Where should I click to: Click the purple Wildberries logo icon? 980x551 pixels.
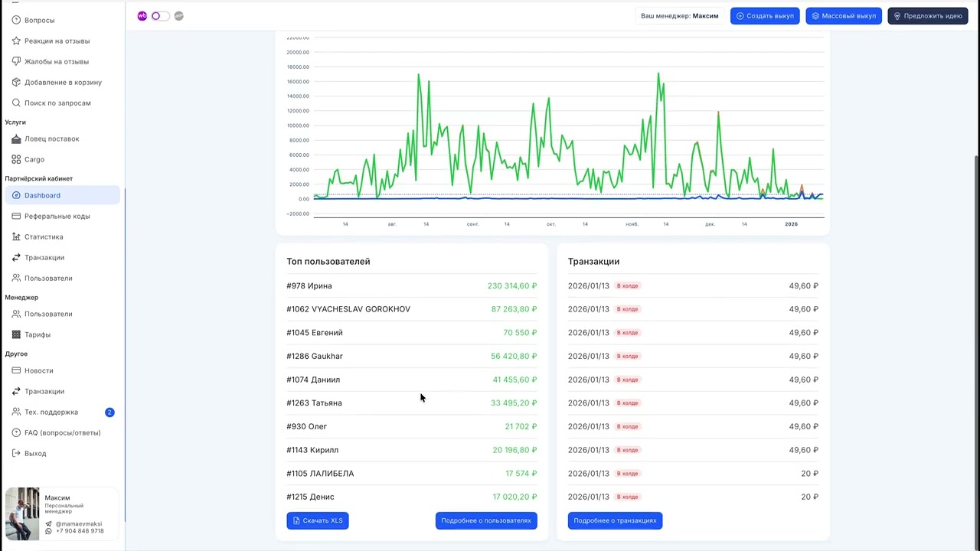pyautogui.click(x=142, y=16)
